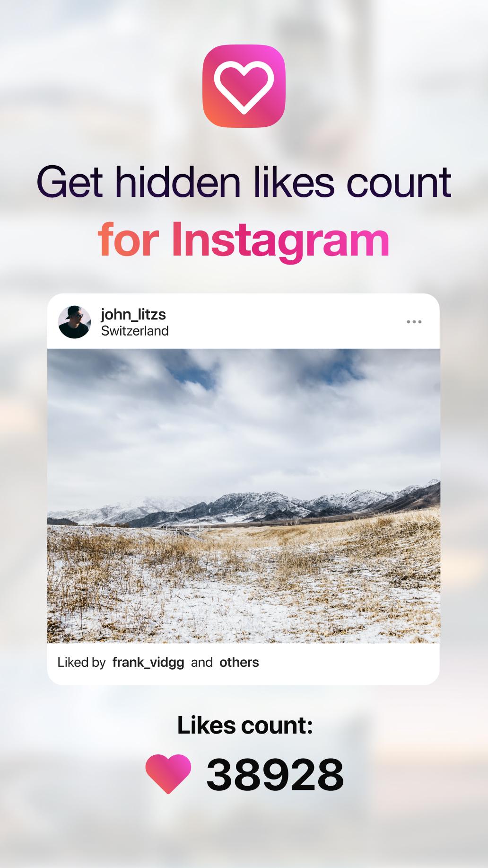View frank_vidgg's profile from Liked by
488x868 pixels.
pos(148,662)
